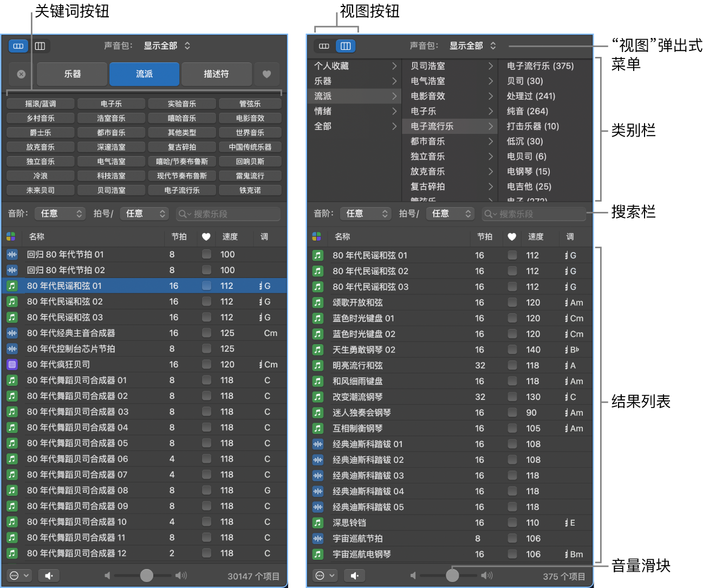Mute preview with the speaker icon
The image size is (709, 588).
point(48,576)
